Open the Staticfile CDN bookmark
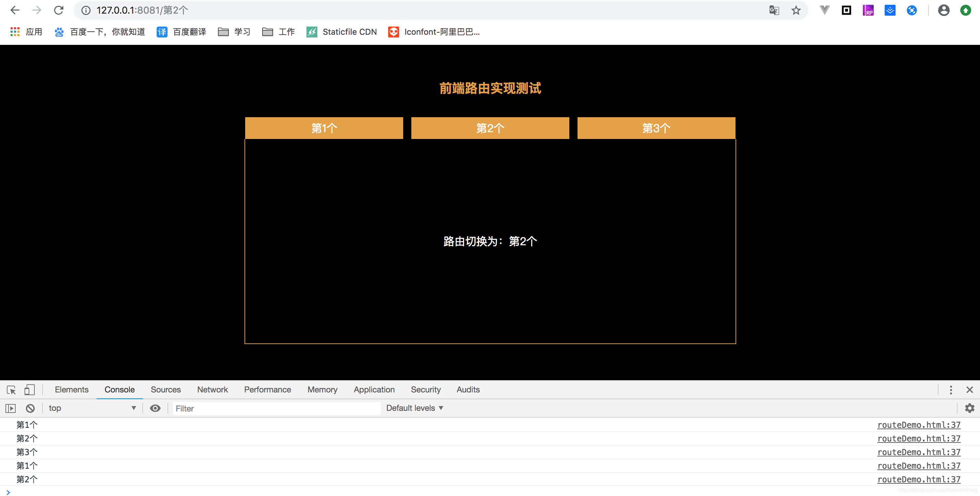980x496 pixels. click(x=342, y=32)
